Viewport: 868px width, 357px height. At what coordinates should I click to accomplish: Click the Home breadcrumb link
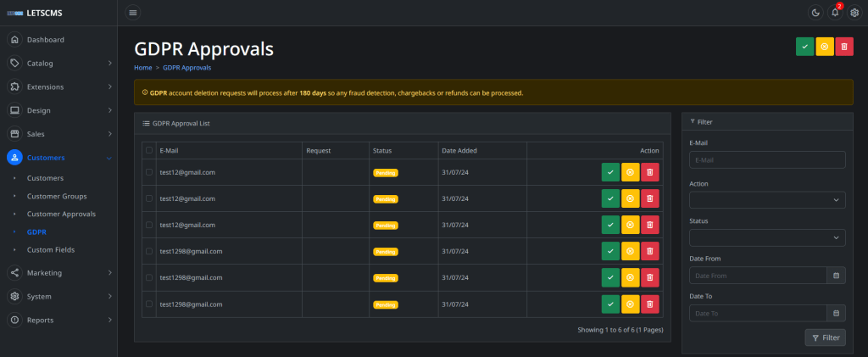pos(142,67)
